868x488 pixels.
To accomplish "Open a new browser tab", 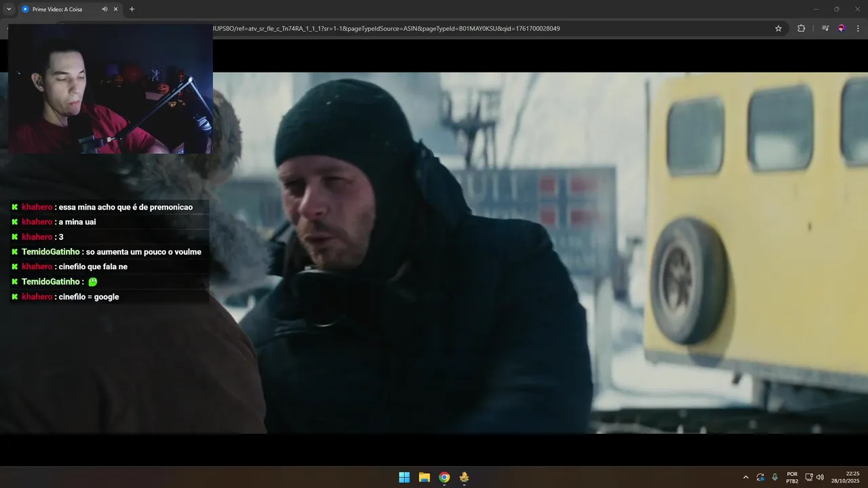I will point(132,9).
